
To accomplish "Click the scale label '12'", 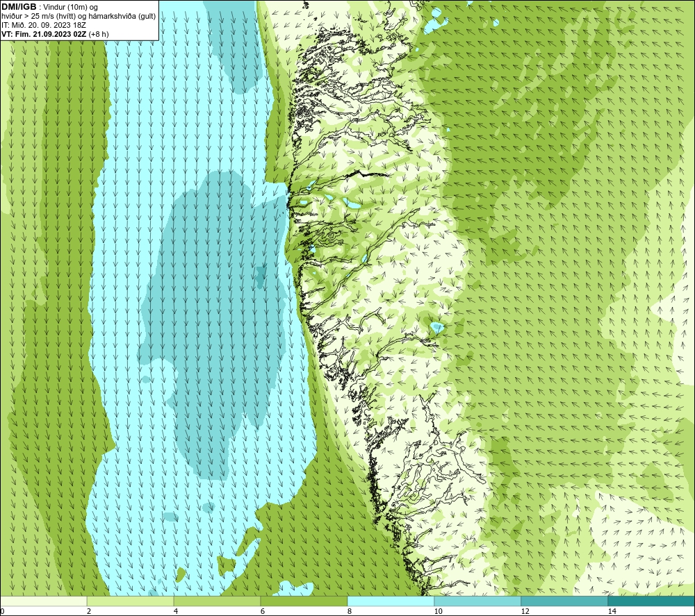I will tap(525, 612).
